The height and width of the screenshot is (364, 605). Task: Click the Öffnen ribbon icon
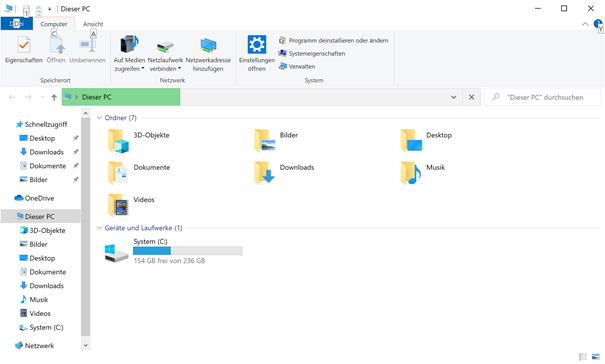click(57, 46)
